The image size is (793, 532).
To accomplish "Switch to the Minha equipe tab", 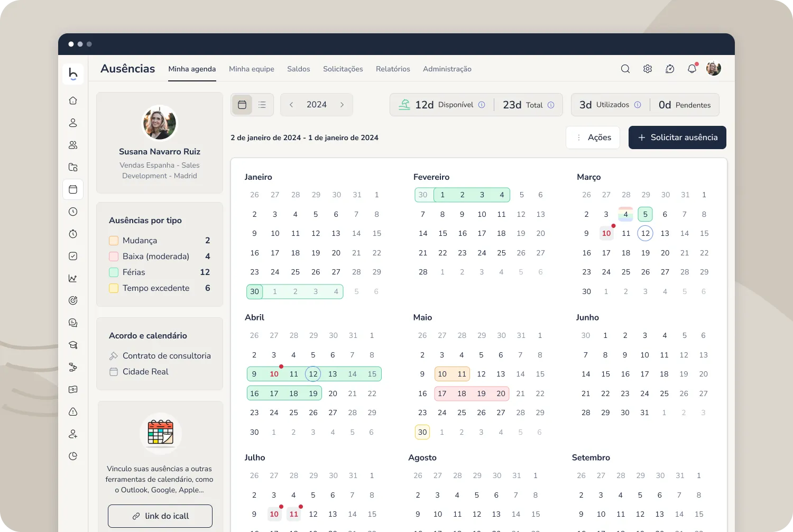I will [x=252, y=69].
